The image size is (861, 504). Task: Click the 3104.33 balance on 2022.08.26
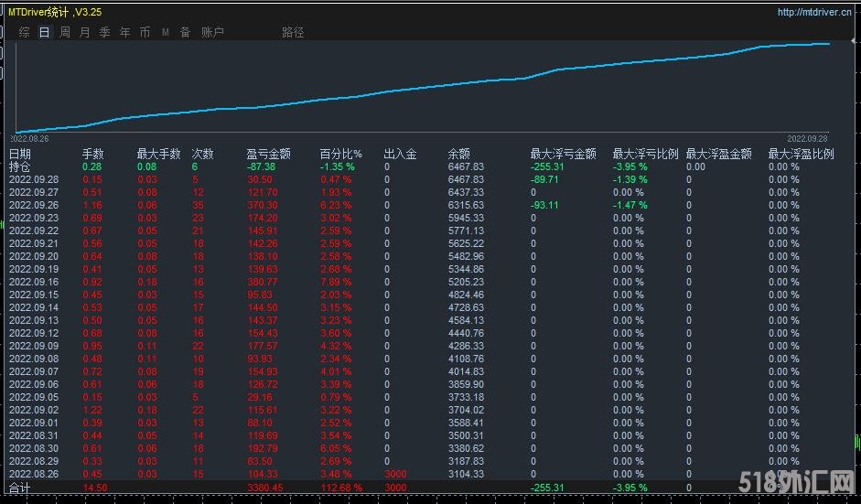point(467,474)
